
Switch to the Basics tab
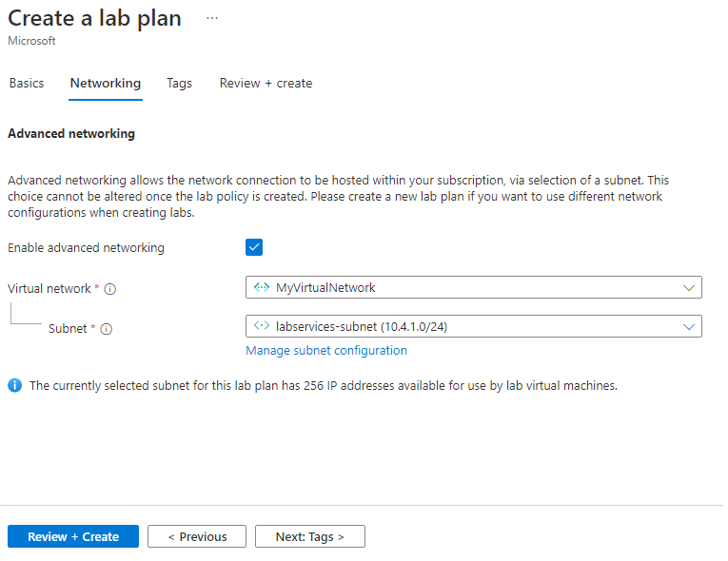tap(27, 83)
